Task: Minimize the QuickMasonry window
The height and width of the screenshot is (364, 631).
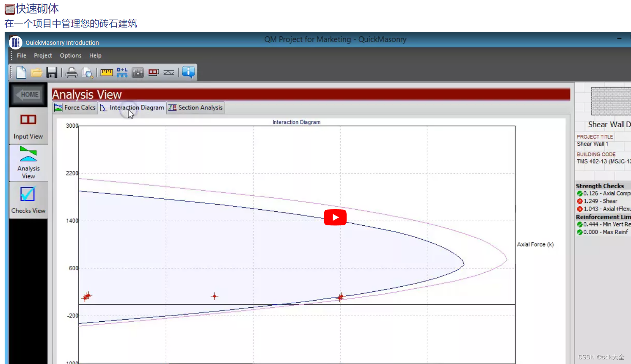Action: tap(619, 38)
